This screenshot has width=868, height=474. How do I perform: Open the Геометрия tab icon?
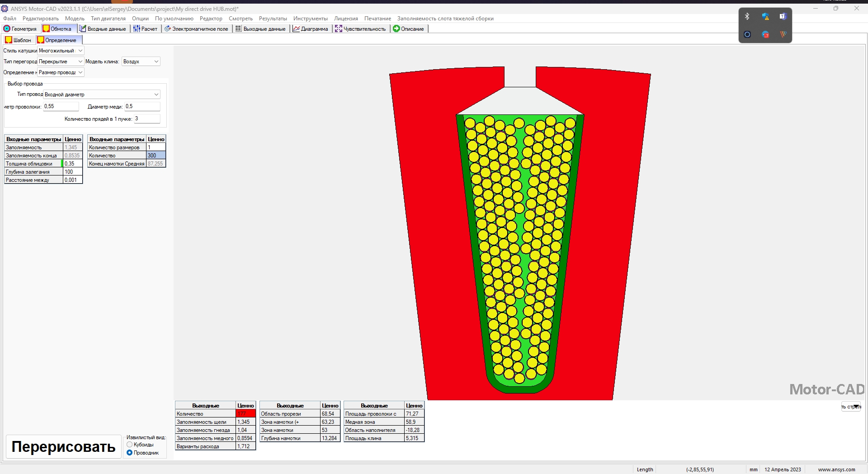(7, 28)
